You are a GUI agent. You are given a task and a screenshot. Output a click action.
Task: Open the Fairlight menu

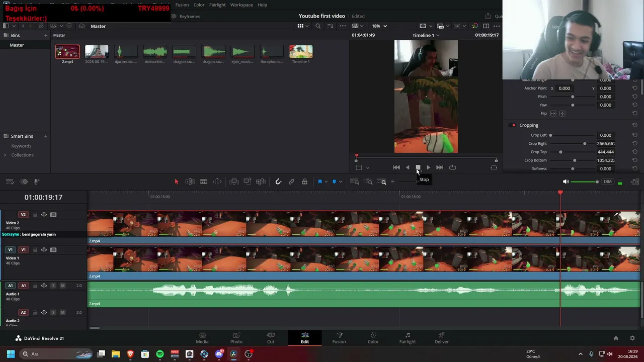coord(217,5)
